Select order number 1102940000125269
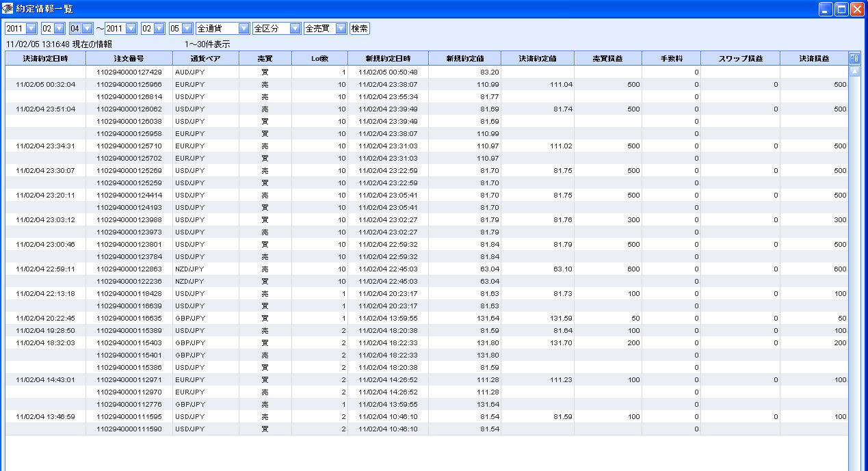Viewport: 868px width, 471px height. (129, 170)
